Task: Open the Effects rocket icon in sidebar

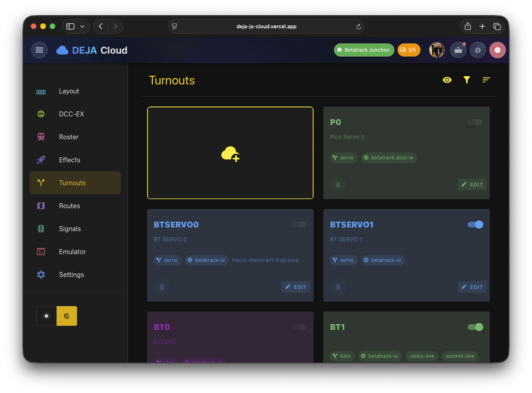Action: (x=41, y=160)
